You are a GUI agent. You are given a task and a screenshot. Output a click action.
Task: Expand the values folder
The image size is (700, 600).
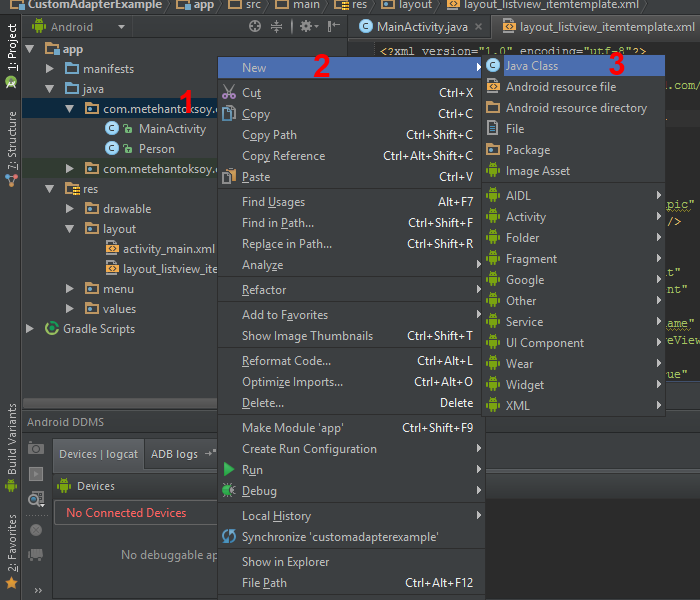[70, 308]
